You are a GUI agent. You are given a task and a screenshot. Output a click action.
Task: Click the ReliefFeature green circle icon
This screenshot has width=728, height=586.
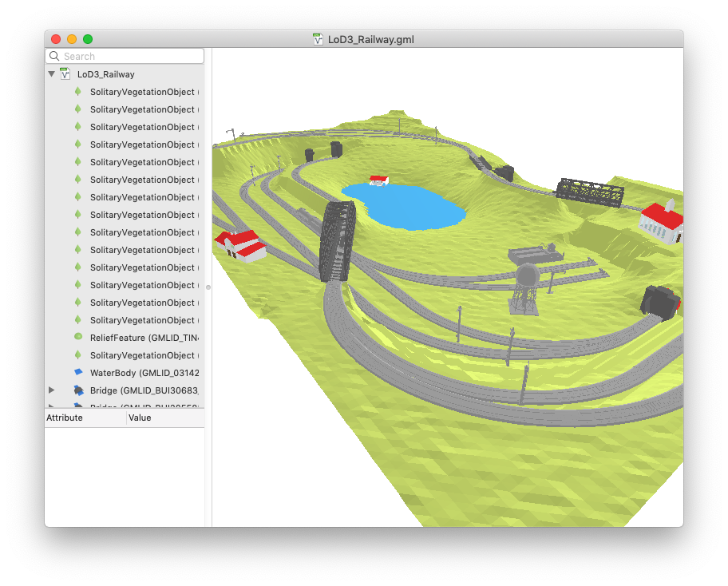[x=78, y=337]
